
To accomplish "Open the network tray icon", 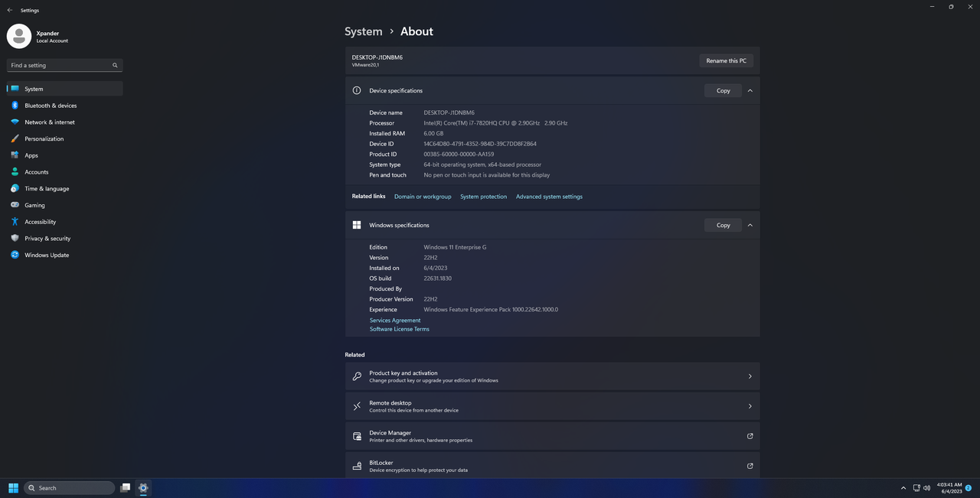I will click(918, 488).
